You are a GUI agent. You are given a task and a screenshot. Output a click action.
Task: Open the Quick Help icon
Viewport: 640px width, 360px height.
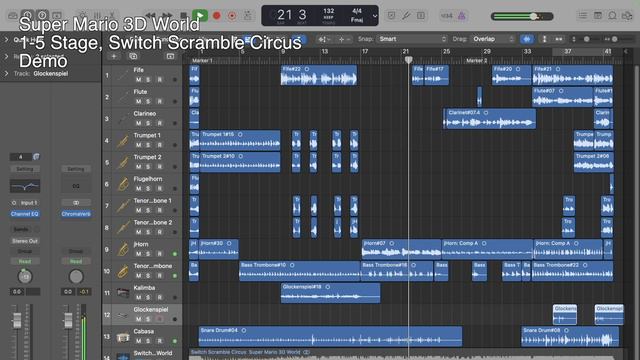click(x=42, y=16)
